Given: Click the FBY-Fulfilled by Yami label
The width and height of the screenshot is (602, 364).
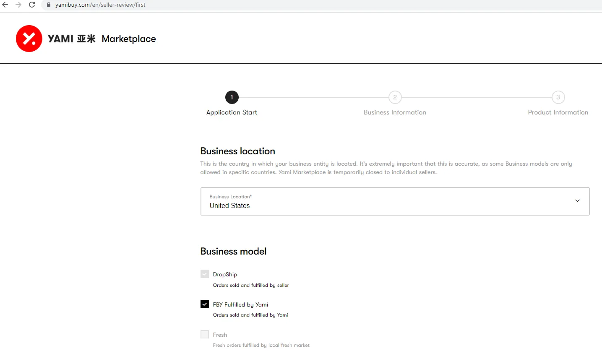Looking at the screenshot, I should [240, 304].
